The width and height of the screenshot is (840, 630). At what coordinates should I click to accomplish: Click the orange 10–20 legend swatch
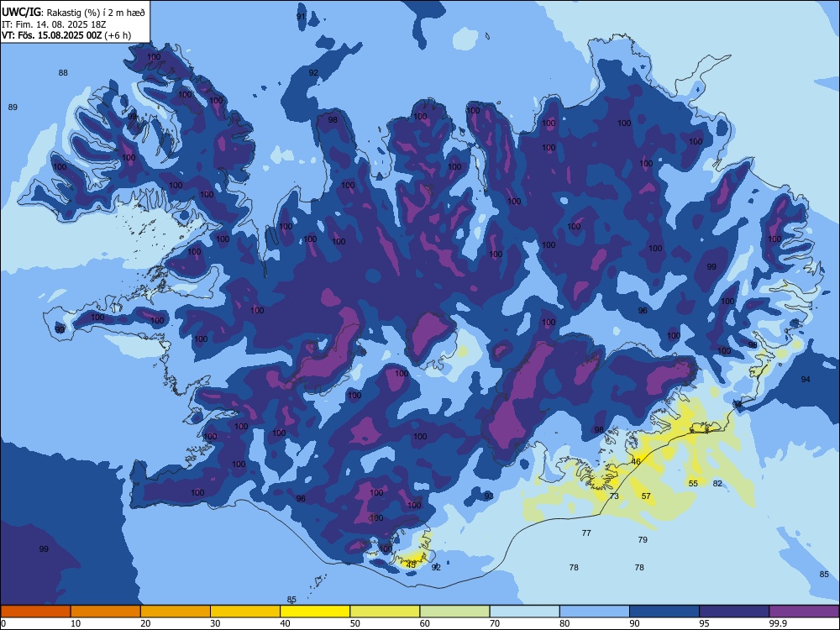(106, 612)
